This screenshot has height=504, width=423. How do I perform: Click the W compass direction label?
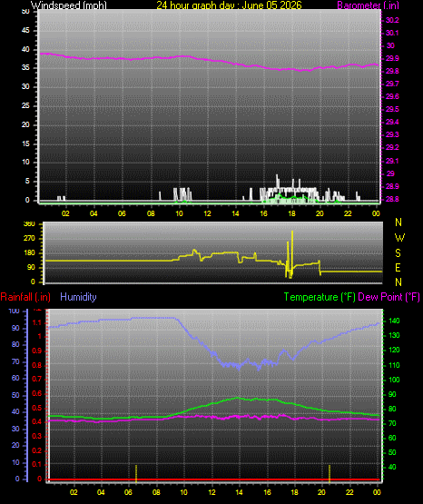click(399, 238)
